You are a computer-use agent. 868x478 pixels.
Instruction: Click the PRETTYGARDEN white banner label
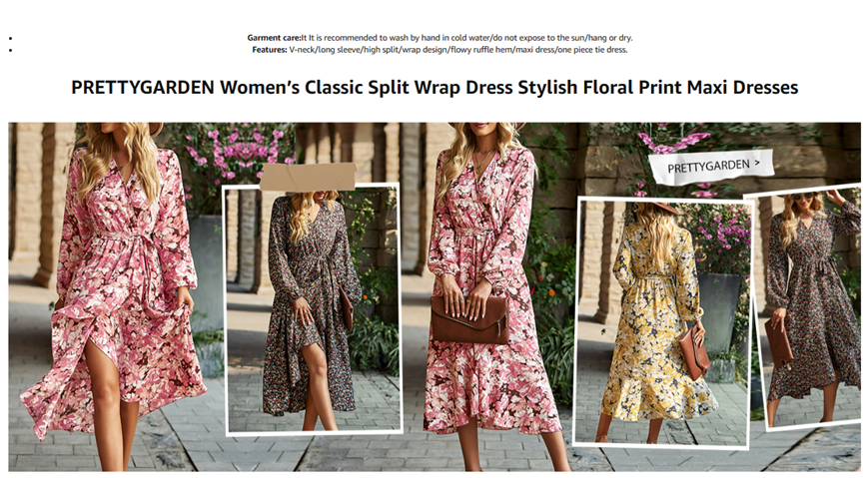712,166
